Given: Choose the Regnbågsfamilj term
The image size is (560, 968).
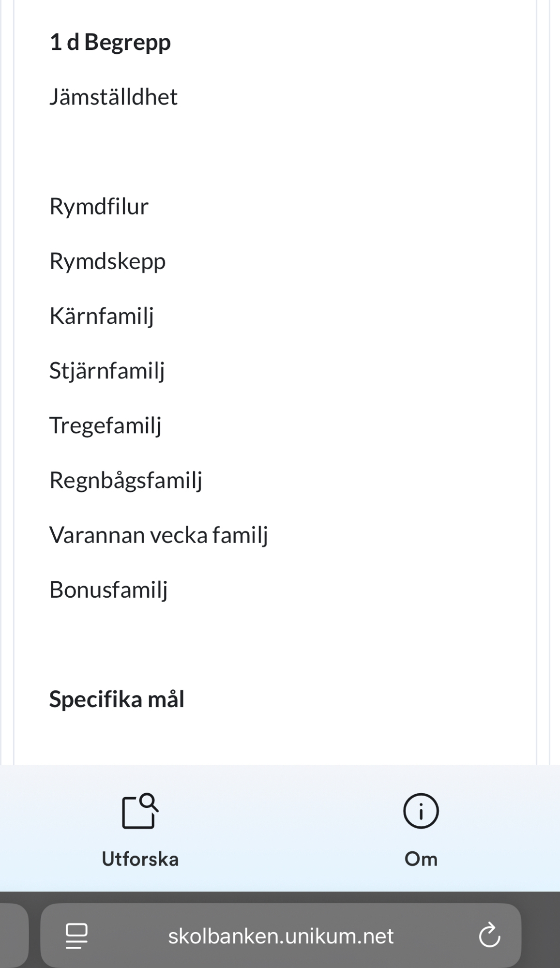Looking at the screenshot, I should [x=126, y=480].
